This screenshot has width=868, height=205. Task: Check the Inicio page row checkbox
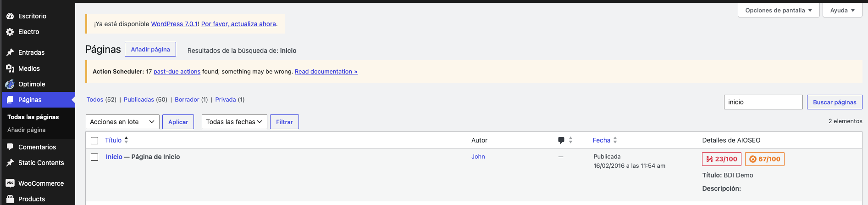94,157
